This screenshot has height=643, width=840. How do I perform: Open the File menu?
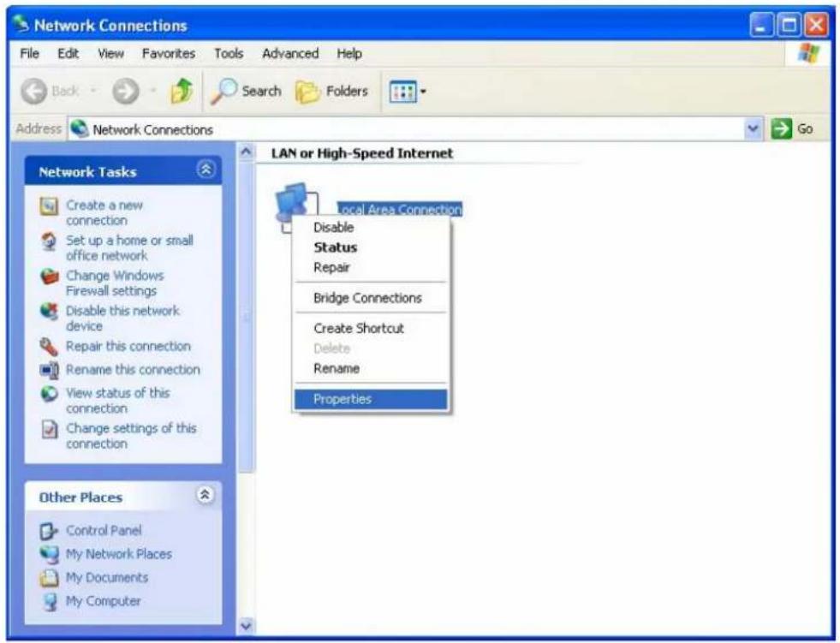tap(29, 54)
